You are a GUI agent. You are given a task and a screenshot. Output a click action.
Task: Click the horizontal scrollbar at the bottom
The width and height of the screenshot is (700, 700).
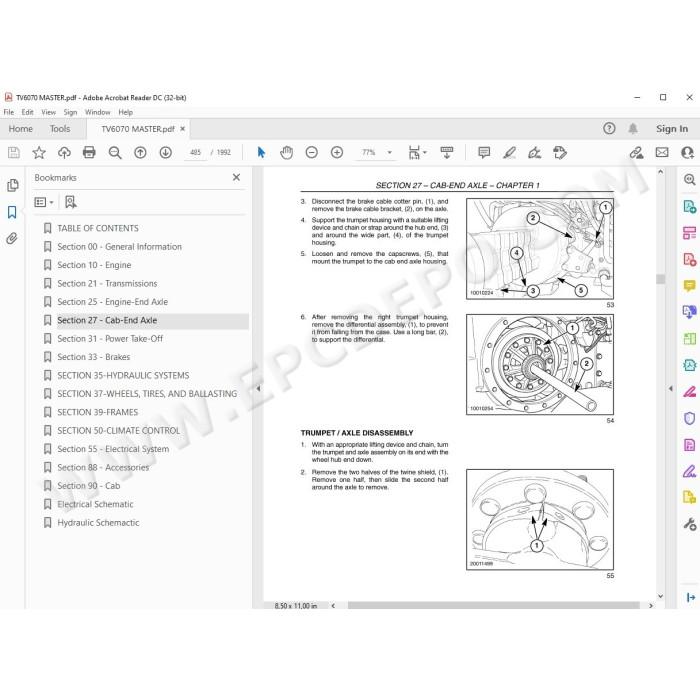[493, 605]
